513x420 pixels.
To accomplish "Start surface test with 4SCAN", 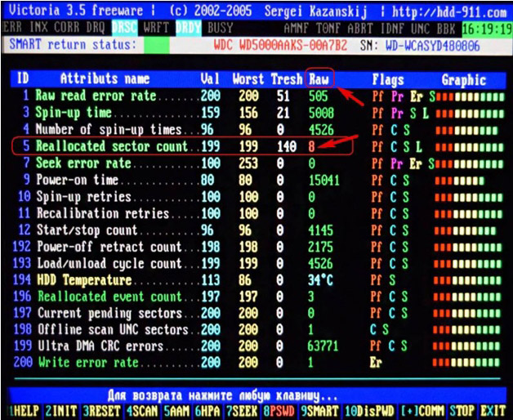I will (144, 410).
